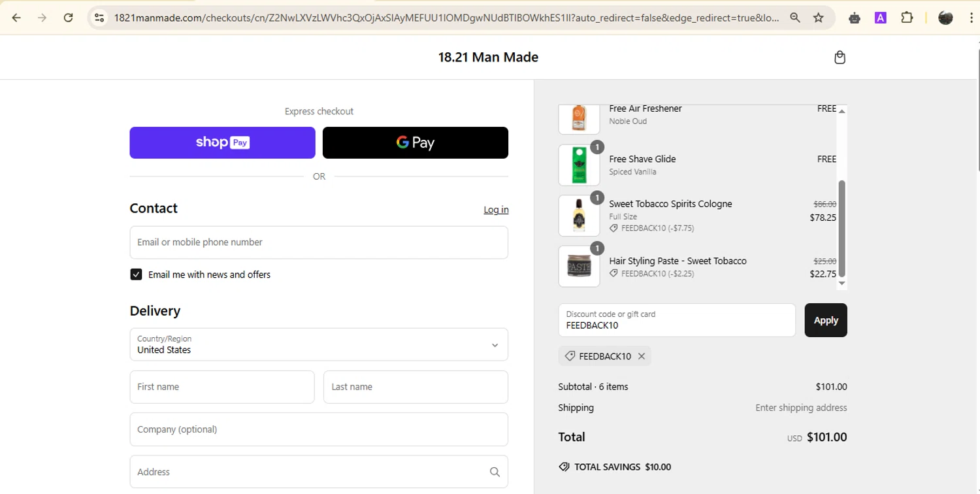Open the purple A extension icon
The height and width of the screenshot is (494, 980).
881,18
